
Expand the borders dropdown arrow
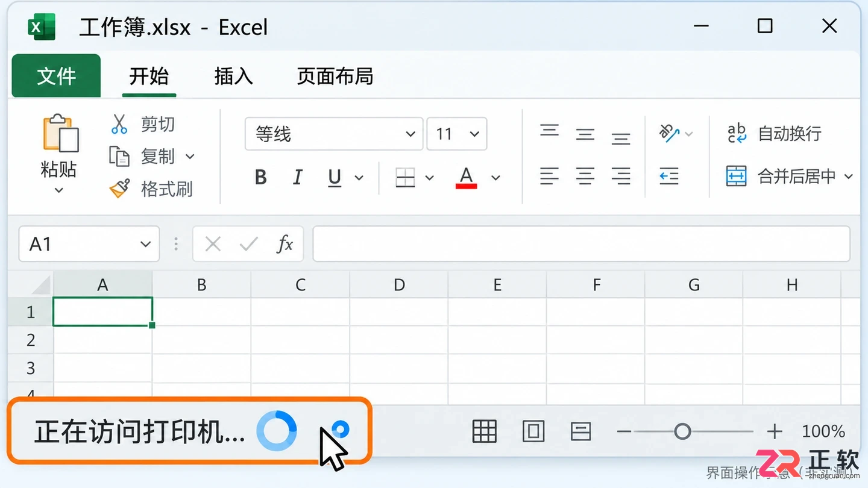(430, 178)
